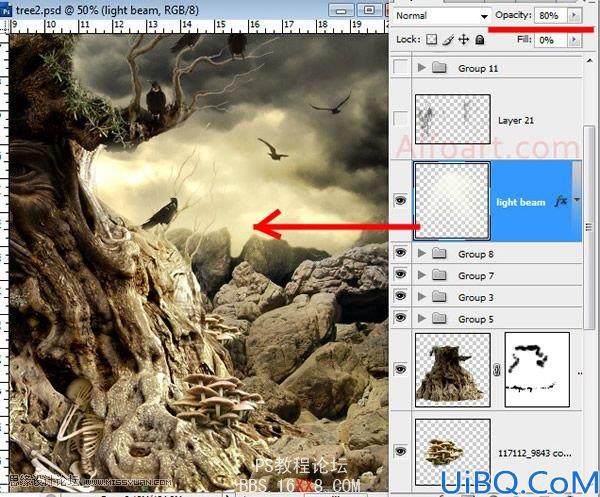The height and width of the screenshot is (497, 600).
Task: Click mask link chain icon on tree layer
Action: click(497, 370)
